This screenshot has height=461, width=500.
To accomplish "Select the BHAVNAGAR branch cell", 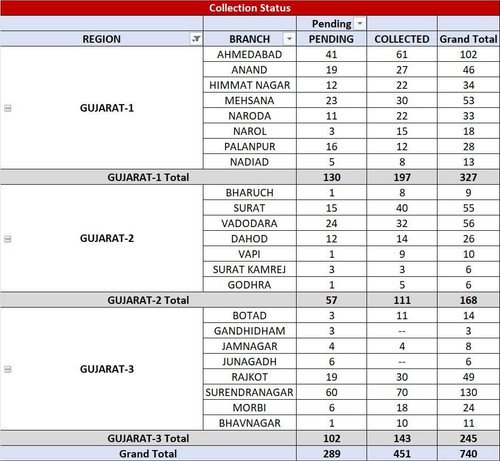I will [250, 423].
